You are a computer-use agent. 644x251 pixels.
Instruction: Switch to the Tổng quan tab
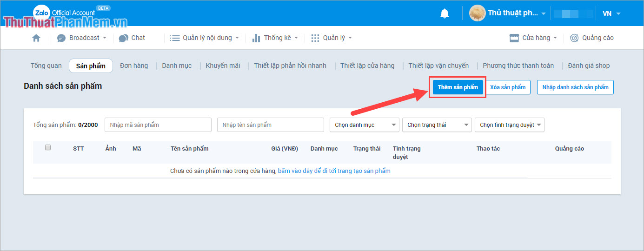click(46, 66)
